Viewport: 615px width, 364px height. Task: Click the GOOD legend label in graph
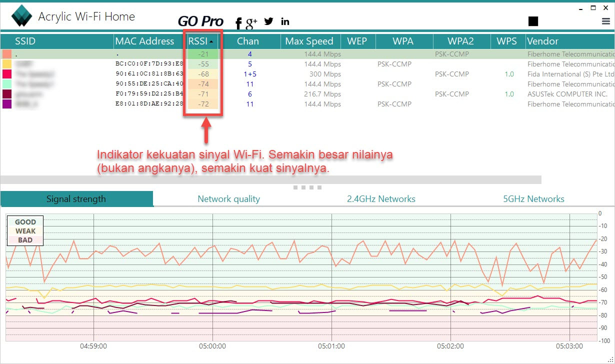pos(25,222)
